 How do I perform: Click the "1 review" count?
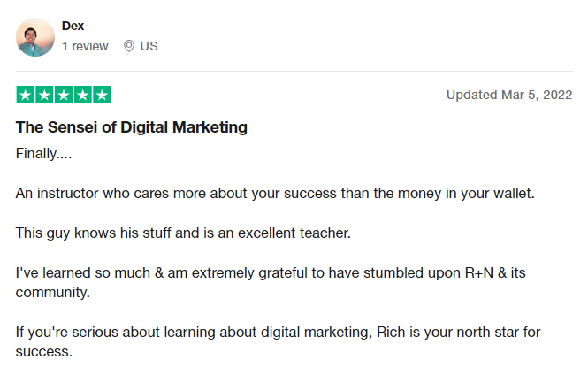click(x=85, y=46)
